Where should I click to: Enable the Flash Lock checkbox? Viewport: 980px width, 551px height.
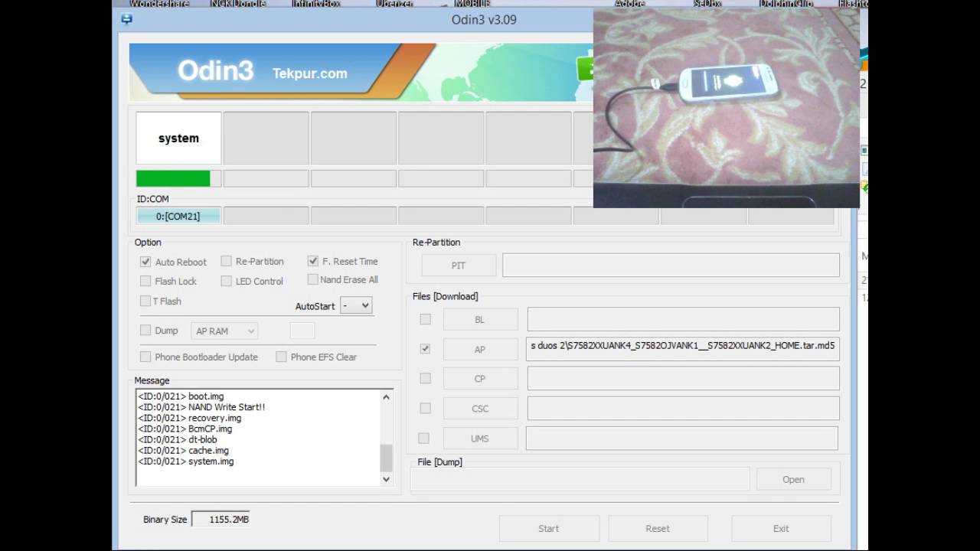(145, 281)
